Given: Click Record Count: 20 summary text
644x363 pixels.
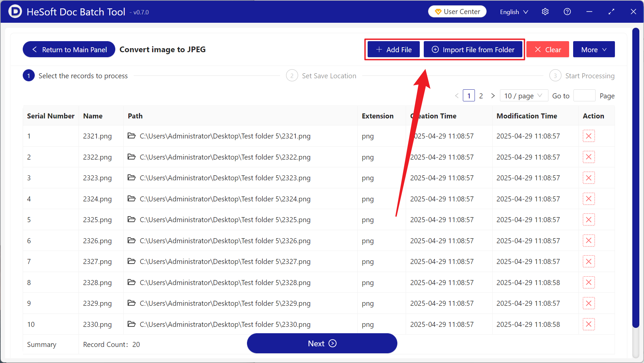Looking at the screenshot, I should click(111, 345).
